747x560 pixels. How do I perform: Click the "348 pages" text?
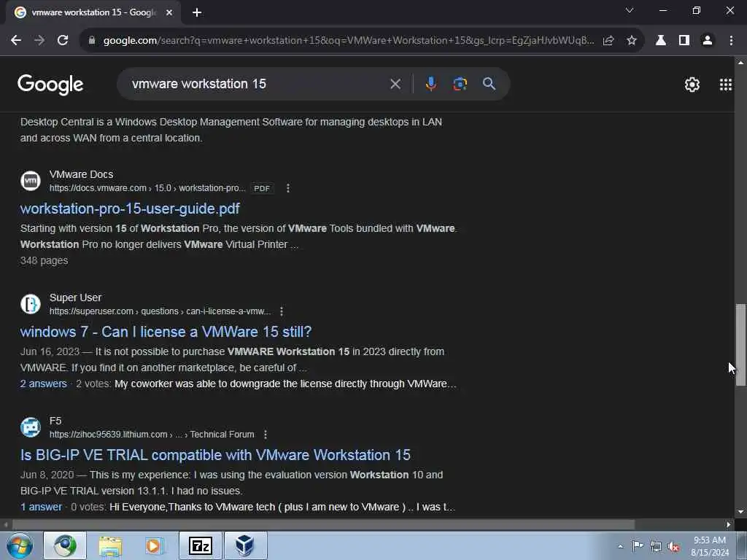point(44,261)
